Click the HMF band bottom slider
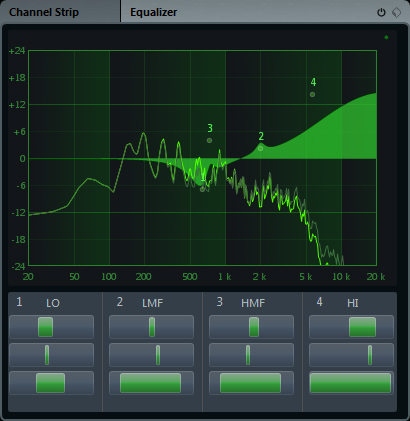 click(252, 383)
